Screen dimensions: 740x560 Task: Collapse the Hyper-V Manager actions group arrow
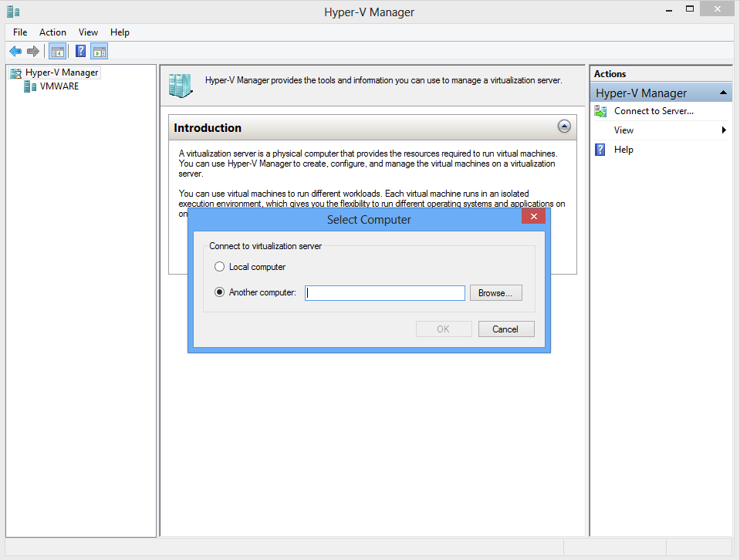point(723,93)
